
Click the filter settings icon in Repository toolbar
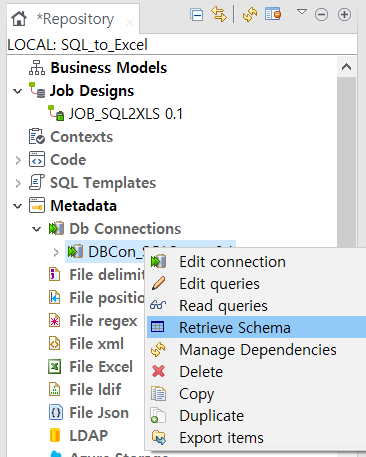(273, 14)
